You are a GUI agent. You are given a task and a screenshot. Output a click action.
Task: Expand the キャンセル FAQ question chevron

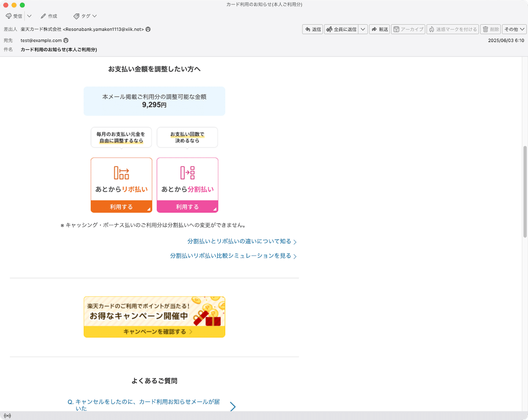pyautogui.click(x=232, y=407)
